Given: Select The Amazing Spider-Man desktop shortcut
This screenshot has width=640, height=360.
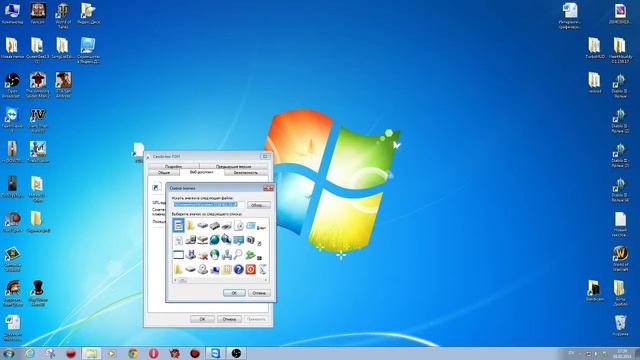Looking at the screenshot, I should point(38,85).
